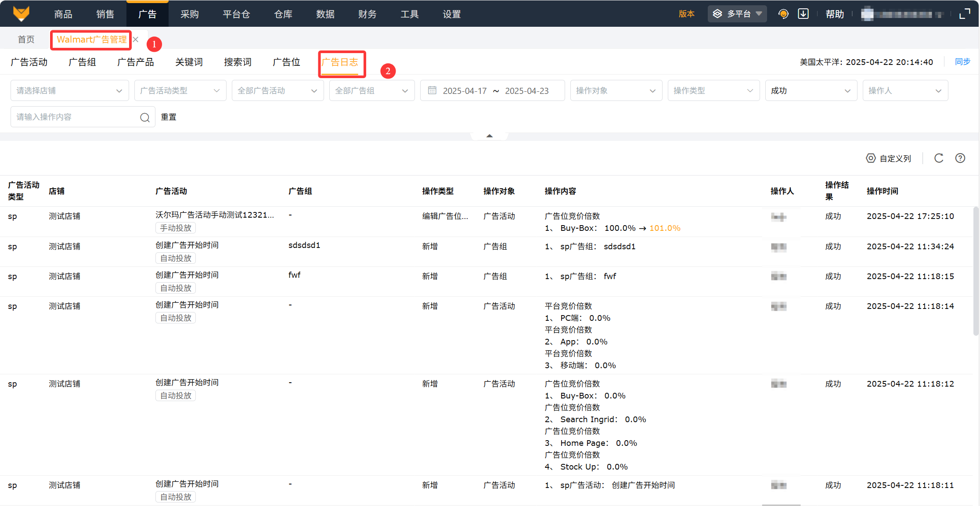Click the 重置 reset button
This screenshot has height=506, width=980.
point(169,117)
